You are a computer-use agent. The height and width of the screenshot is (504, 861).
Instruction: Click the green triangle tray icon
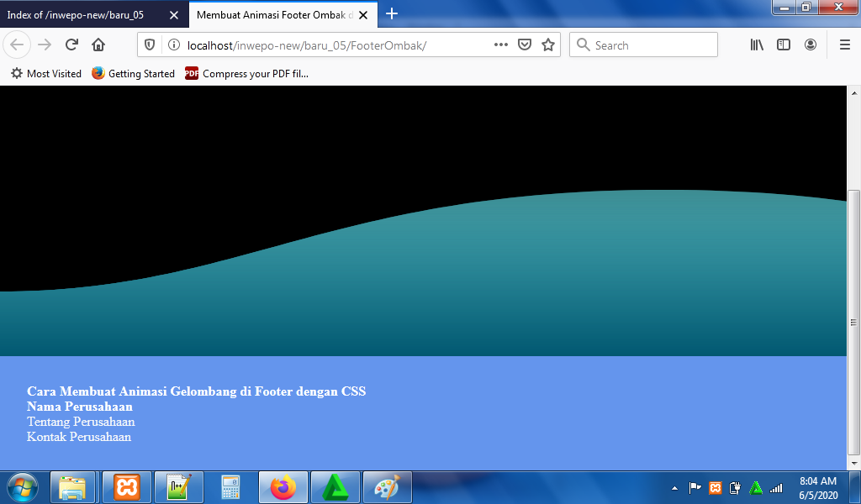(756, 487)
